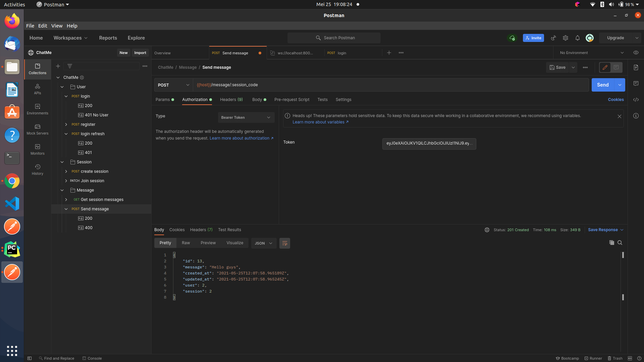Open the Monitors sidebar panel

click(38, 150)
